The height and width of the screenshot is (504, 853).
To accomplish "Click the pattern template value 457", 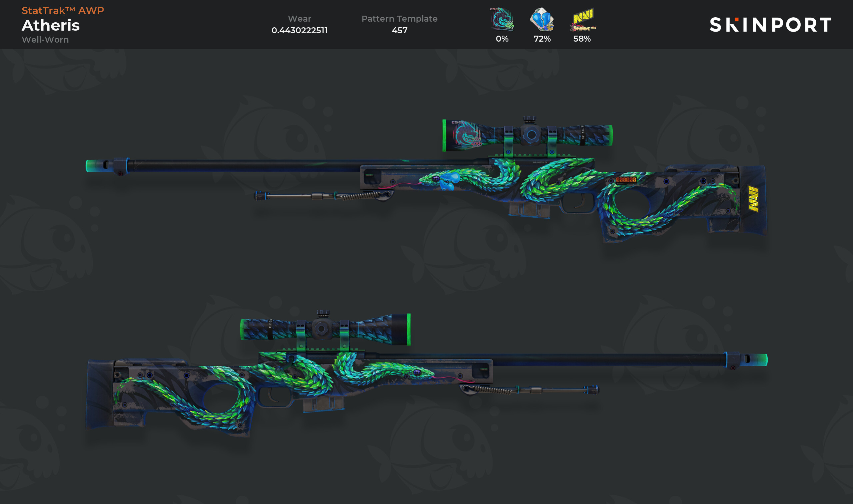I will coord(399,30).
